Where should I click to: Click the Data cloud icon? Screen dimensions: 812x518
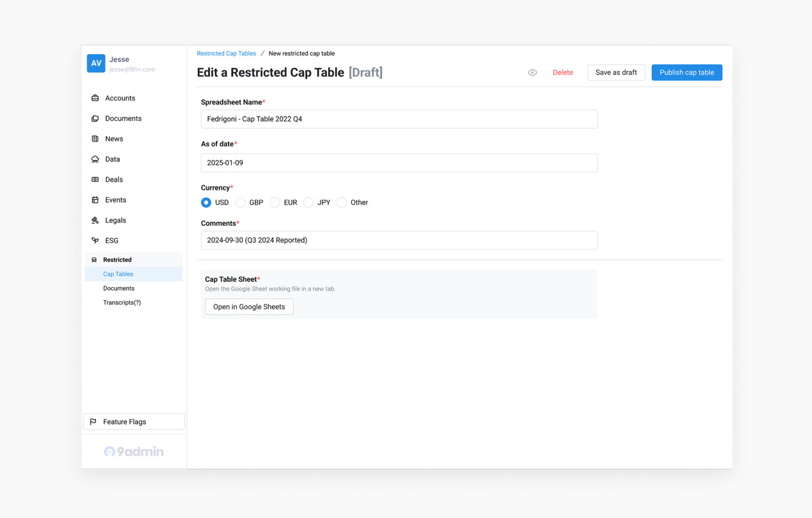coord(95,159)
